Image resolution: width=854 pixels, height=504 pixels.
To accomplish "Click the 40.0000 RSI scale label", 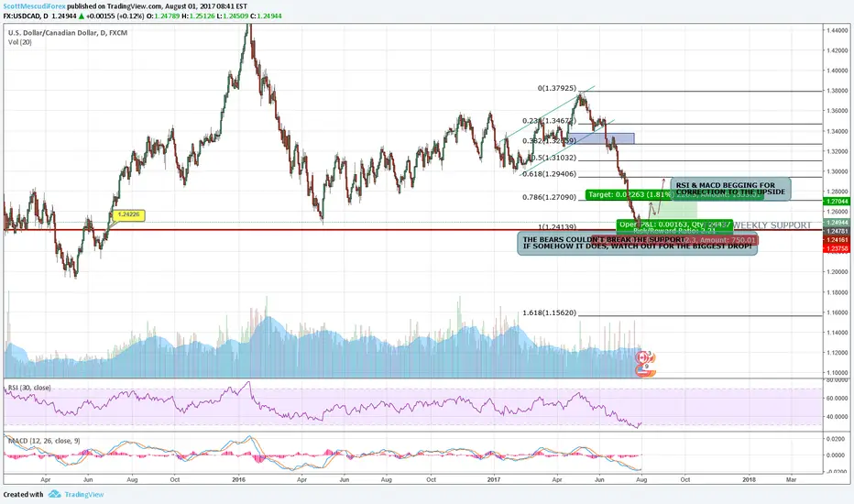I will (x=838, y=417).
